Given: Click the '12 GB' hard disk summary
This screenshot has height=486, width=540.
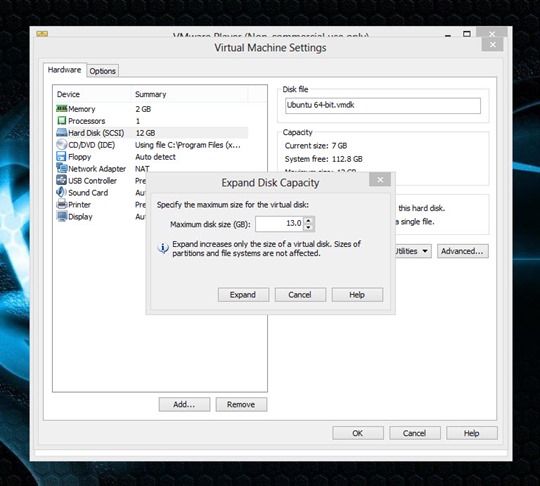Looking at the screenshot, I should tap(145, 133).
